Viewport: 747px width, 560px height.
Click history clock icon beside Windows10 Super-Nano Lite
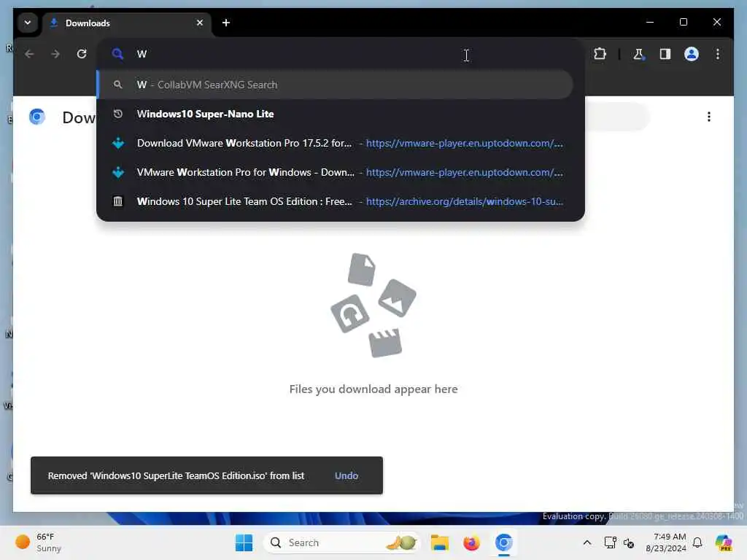coord(117,114)
